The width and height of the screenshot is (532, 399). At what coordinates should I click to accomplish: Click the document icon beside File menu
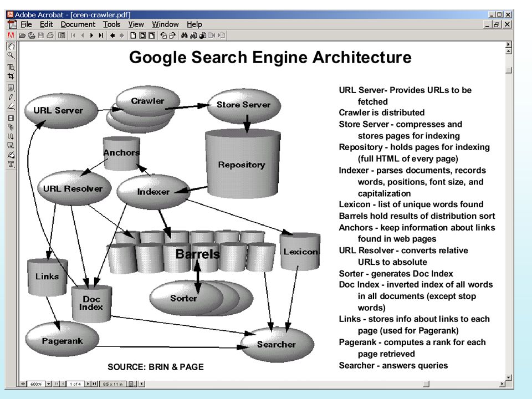[12, 24]
